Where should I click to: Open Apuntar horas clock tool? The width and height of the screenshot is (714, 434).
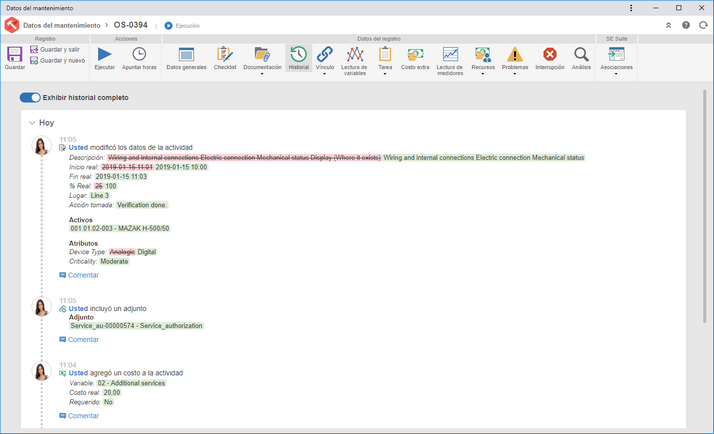click(139, 58)
